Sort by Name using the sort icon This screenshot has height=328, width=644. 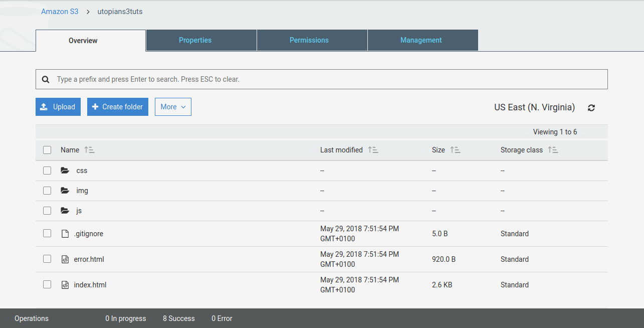click(x=89, y=150)
